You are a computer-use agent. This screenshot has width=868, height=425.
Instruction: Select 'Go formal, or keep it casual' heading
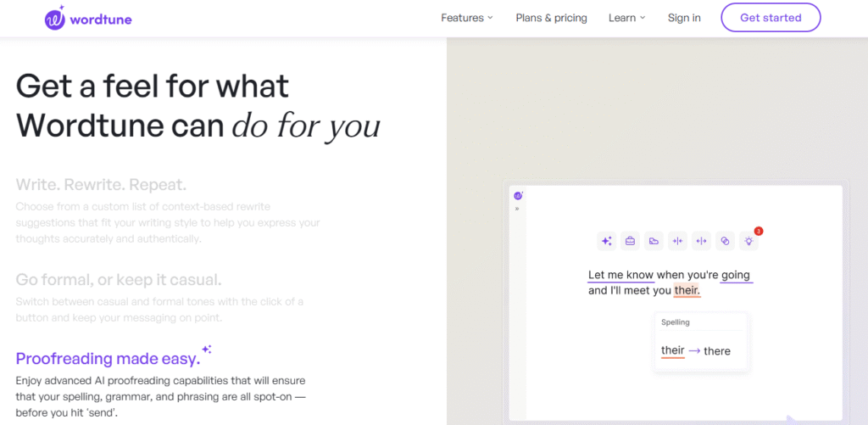tap(119, 280)
